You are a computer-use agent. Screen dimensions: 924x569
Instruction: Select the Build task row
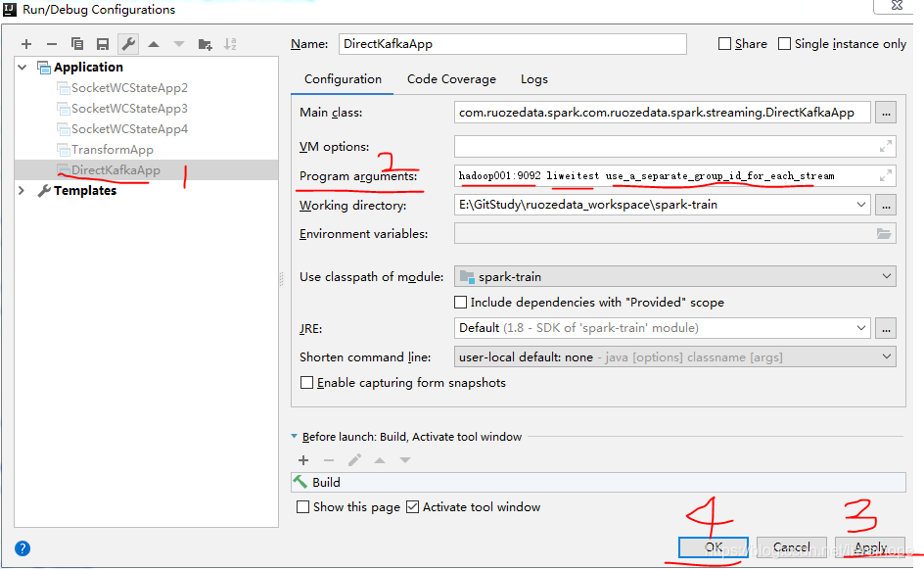598,482
